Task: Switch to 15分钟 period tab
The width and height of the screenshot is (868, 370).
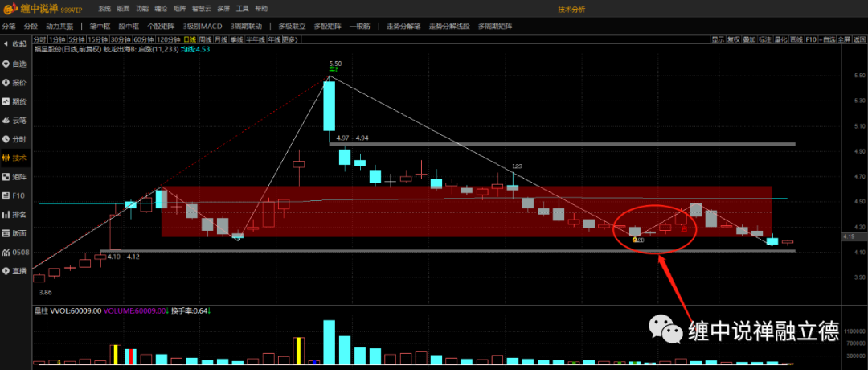Action: click(97, 39)
